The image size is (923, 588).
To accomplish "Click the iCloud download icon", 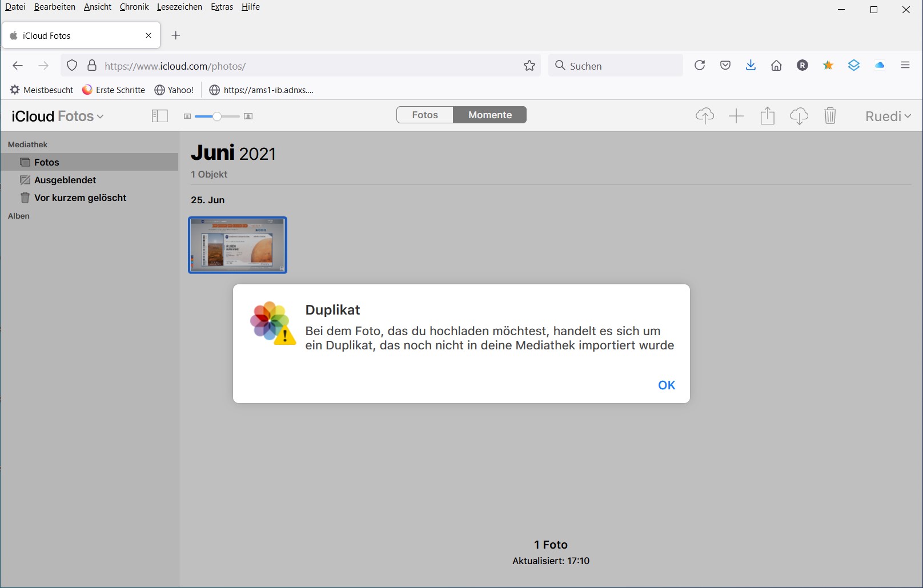I will (799, 116).
